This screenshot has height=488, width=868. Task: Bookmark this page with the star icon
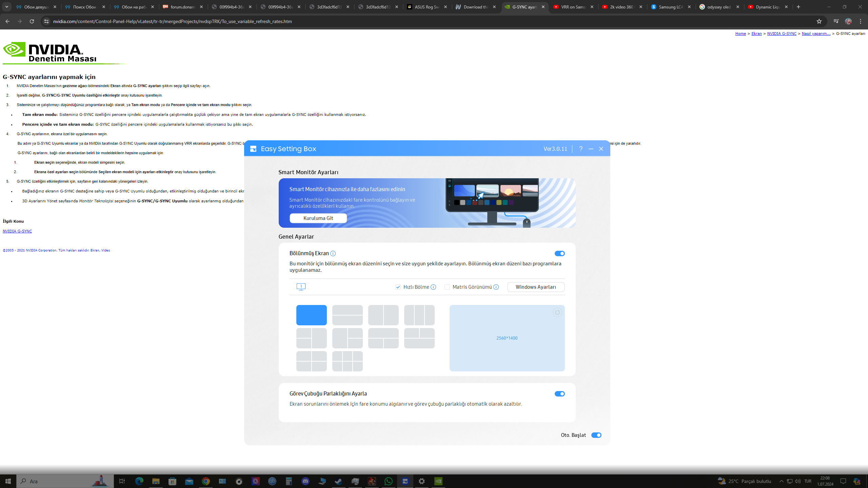coord(819,21)
